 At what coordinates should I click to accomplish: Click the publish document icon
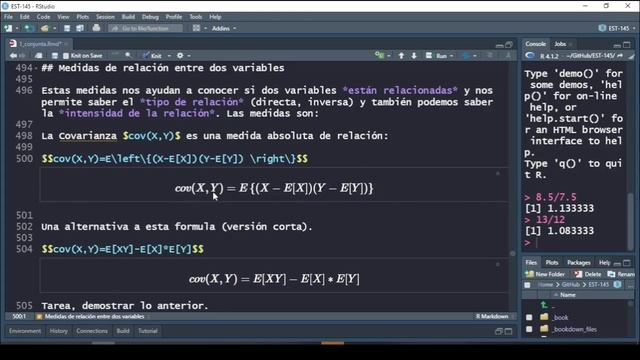click(466, 56)
